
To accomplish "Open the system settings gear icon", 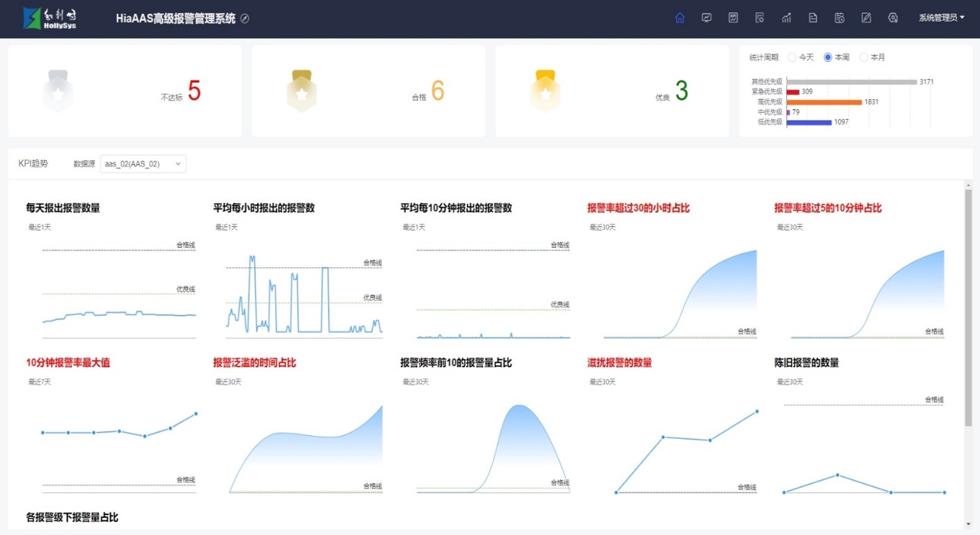I will tap(893, 18).
